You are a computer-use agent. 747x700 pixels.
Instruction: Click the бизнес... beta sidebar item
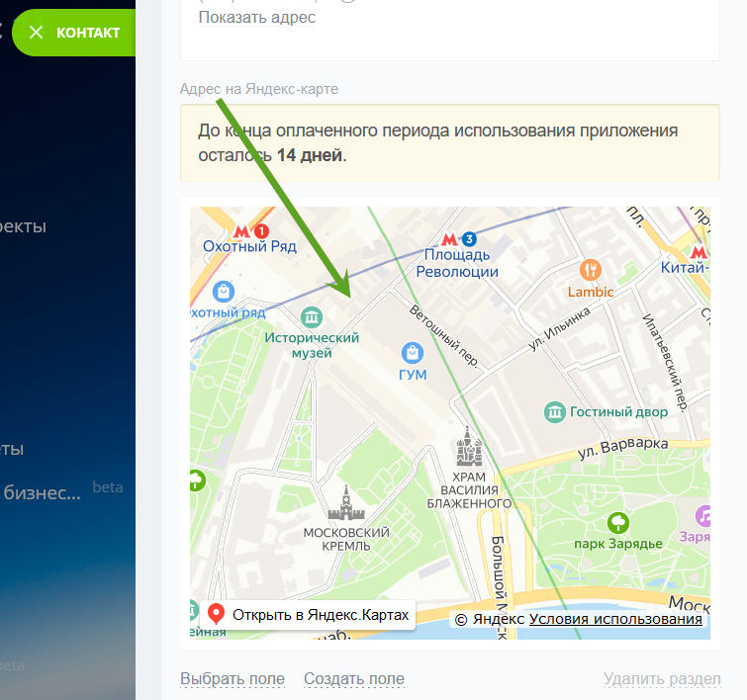pyautogui.click(x=63, y=491)
